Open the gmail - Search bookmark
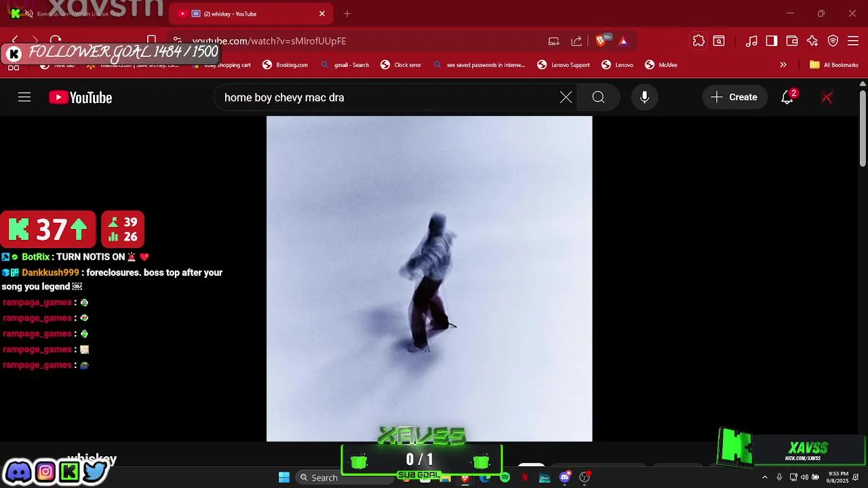868x488 pixels. click(x=344, y=65)
